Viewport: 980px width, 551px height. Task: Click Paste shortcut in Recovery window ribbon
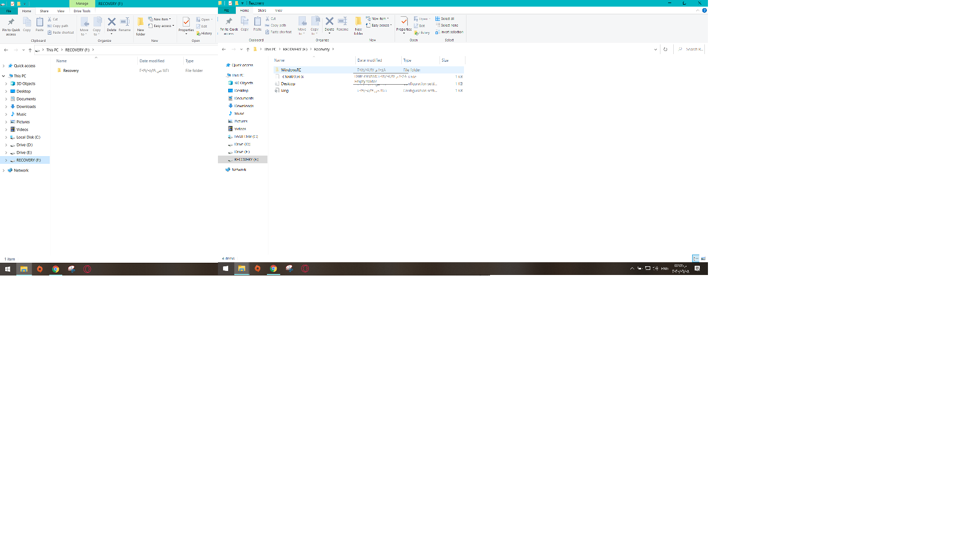(279, 32)
